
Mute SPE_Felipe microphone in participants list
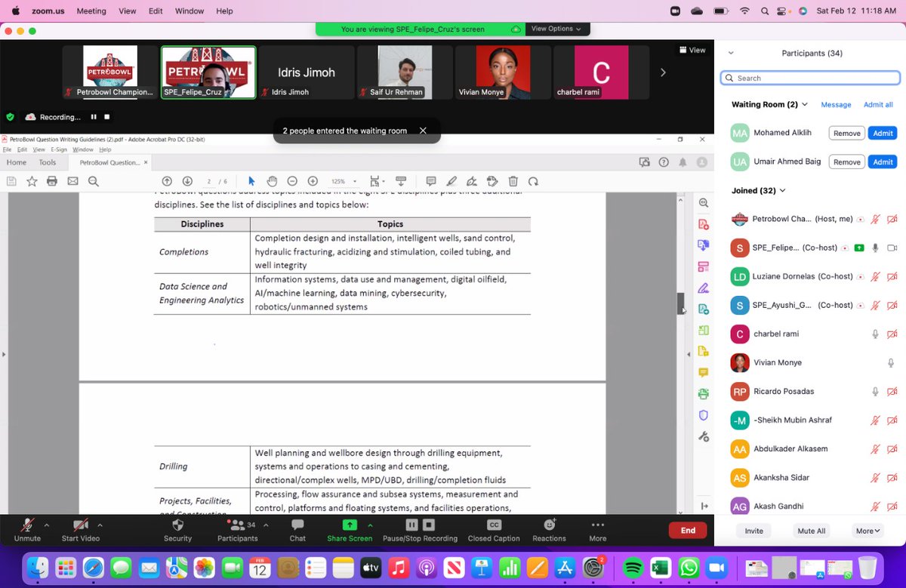pyautogui.click(x=876, y=248)
